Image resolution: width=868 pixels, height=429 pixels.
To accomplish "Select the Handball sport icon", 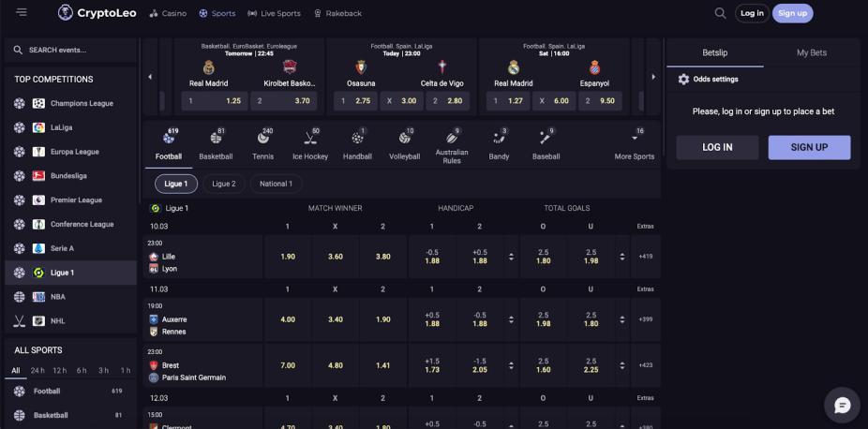I will click(x=357, y=144).
